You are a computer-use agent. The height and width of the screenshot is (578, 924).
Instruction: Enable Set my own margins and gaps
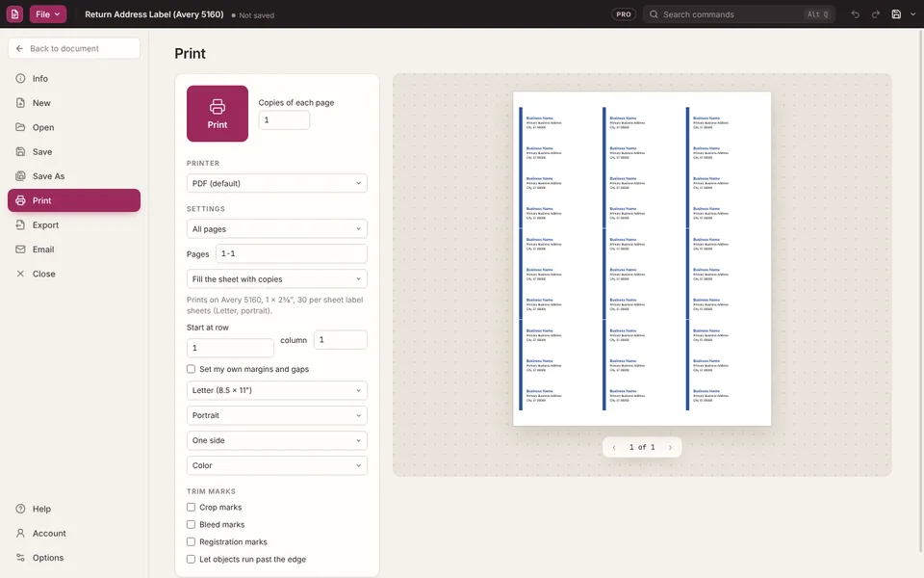(191, 369)
